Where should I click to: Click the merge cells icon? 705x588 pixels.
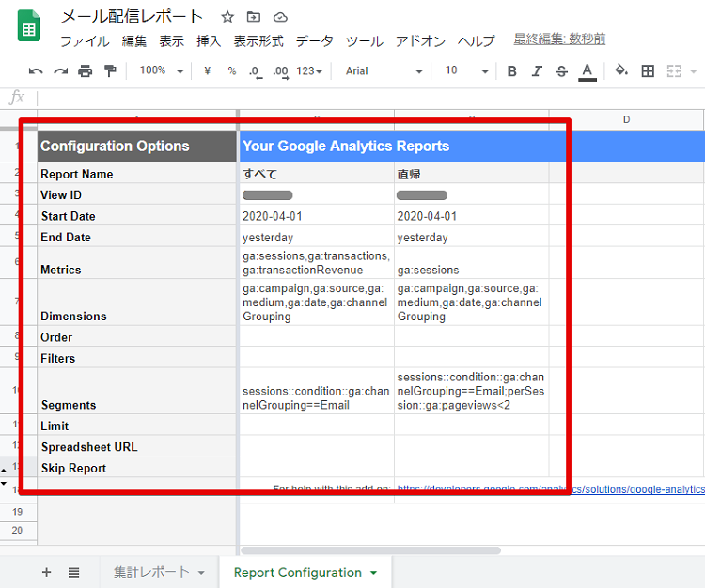[x=674, y=71]
